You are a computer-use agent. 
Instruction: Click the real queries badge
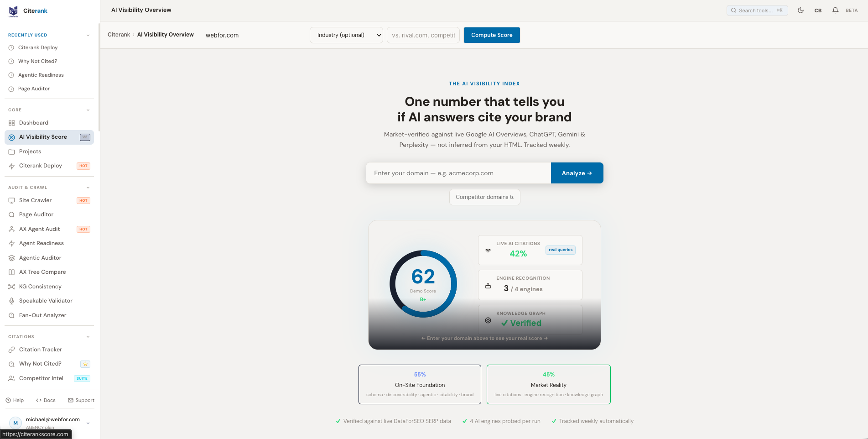pyautogui.click(x=561, y=250)
